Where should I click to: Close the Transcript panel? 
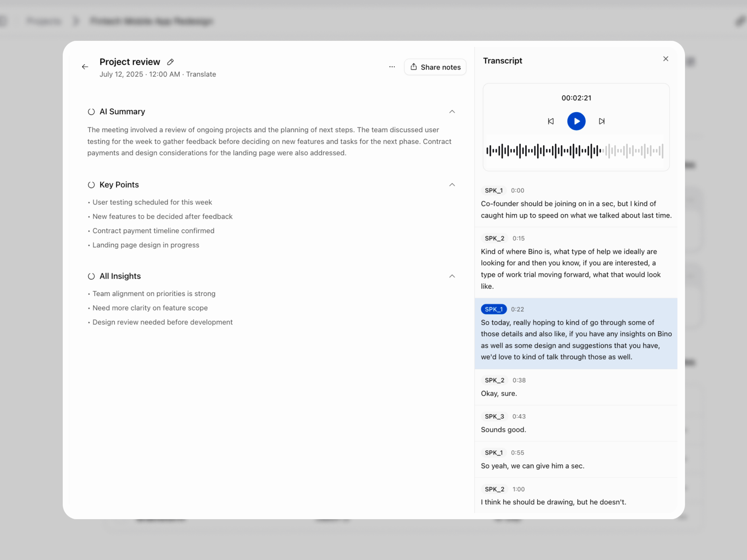(665, 59)
